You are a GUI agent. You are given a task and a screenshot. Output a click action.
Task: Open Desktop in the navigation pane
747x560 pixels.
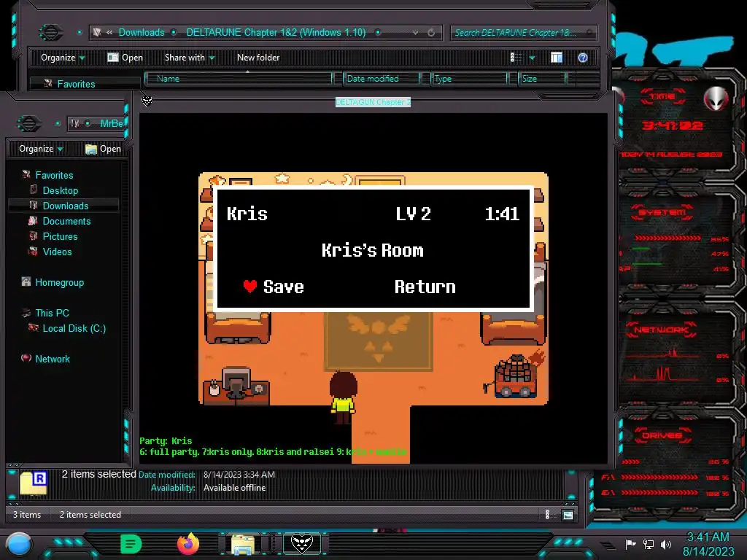(61, 190)
